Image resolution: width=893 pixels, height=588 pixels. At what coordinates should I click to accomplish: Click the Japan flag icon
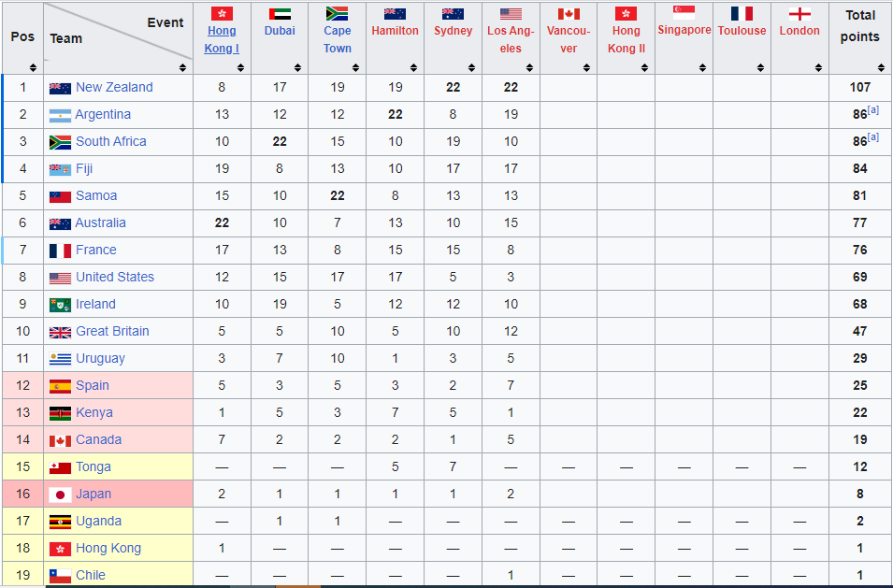[60, 495]
